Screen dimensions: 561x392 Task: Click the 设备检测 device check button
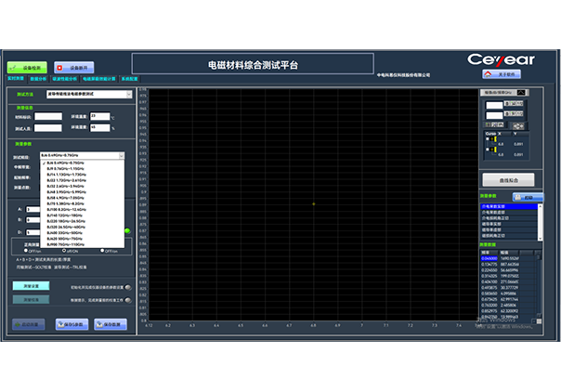click(27, 67)
